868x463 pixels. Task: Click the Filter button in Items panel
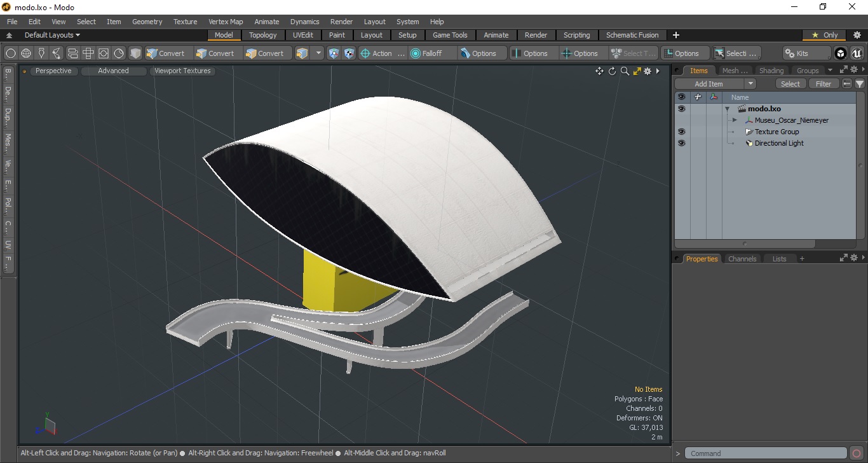click(824, 84)
